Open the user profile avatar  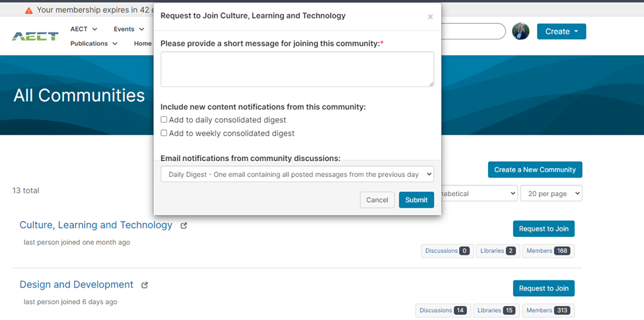pos(520,31)
